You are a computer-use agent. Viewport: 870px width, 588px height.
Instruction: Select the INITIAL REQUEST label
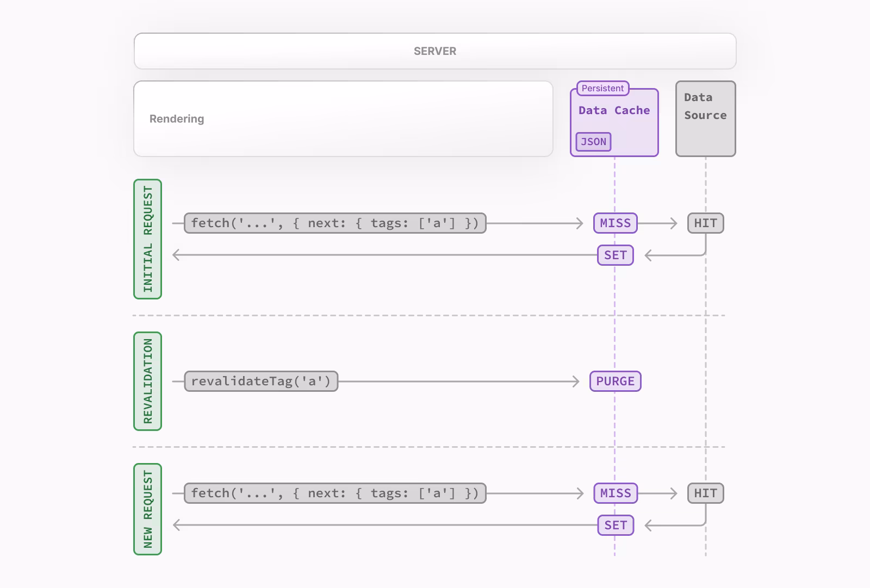[x=147, y=237]
